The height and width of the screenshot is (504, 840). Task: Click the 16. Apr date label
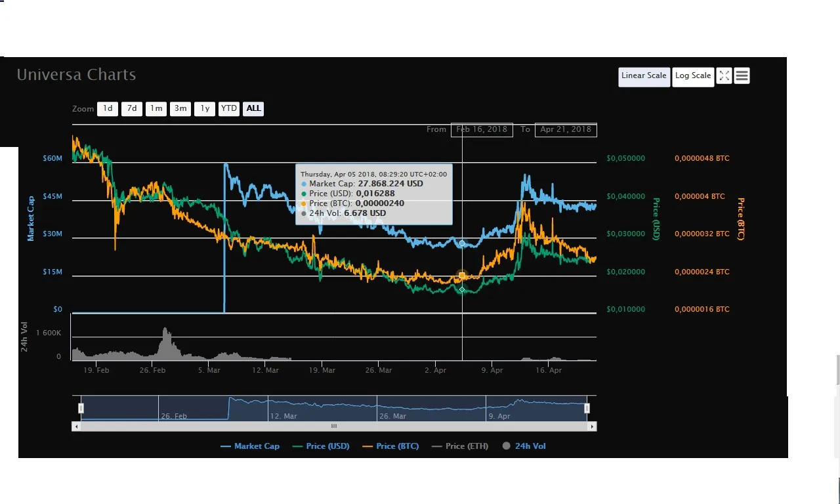click(x=549, y=371)
